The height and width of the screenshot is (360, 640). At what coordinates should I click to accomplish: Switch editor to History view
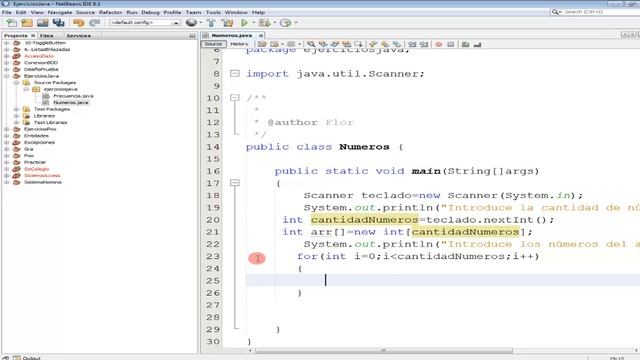[239, 44]
